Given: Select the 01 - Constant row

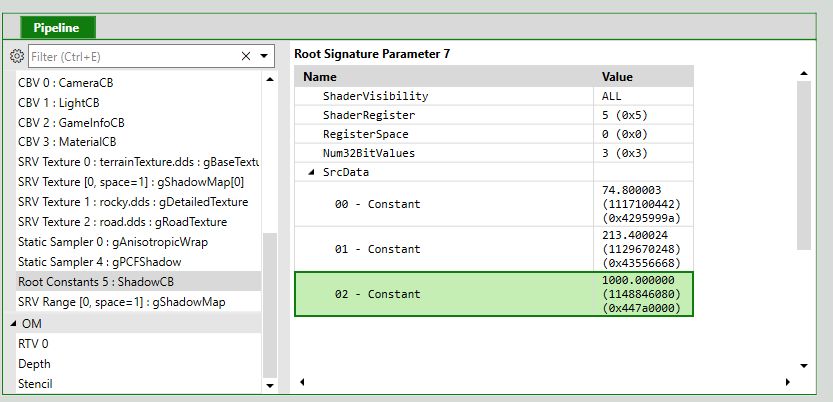Looking at the screenshot, I should pyautogui.click(x=494, y=249).
